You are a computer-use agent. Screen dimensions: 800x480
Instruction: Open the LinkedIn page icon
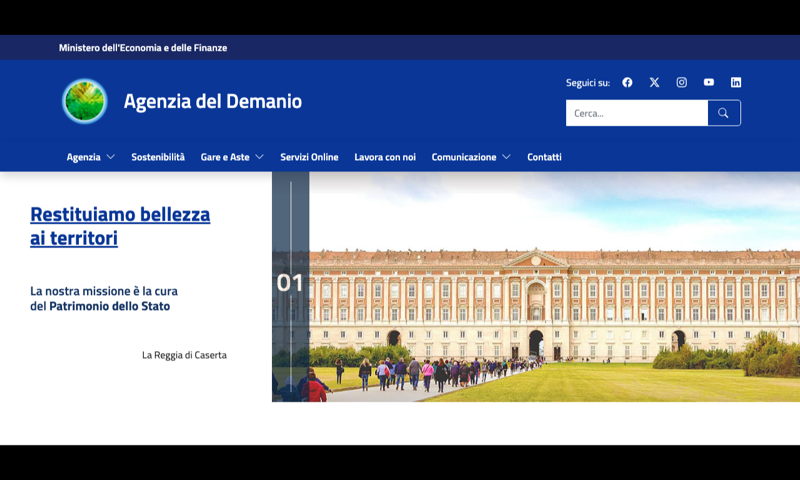coord(736,82)
